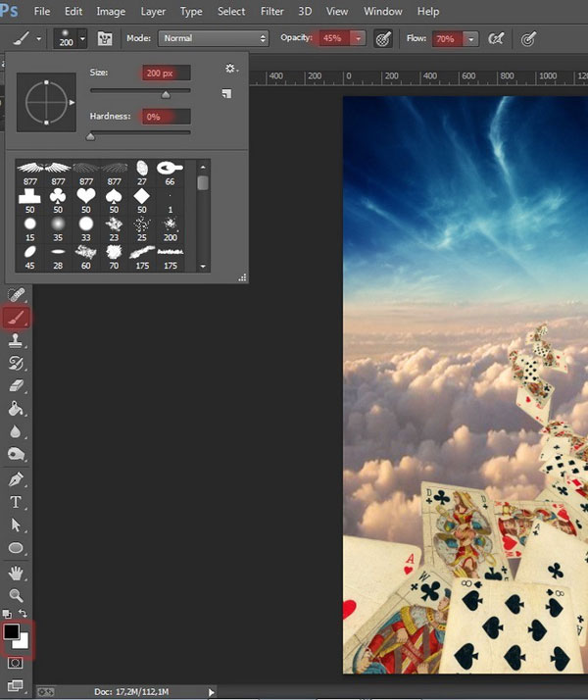Select the Pen tool
Screen dimensions: 588x700
[x=16, y=479]
